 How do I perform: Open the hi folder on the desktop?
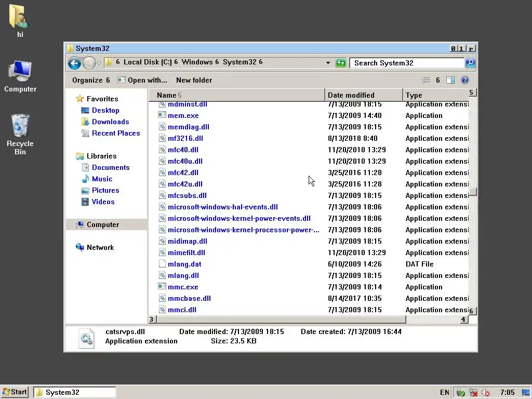click(x=20, y=20)
